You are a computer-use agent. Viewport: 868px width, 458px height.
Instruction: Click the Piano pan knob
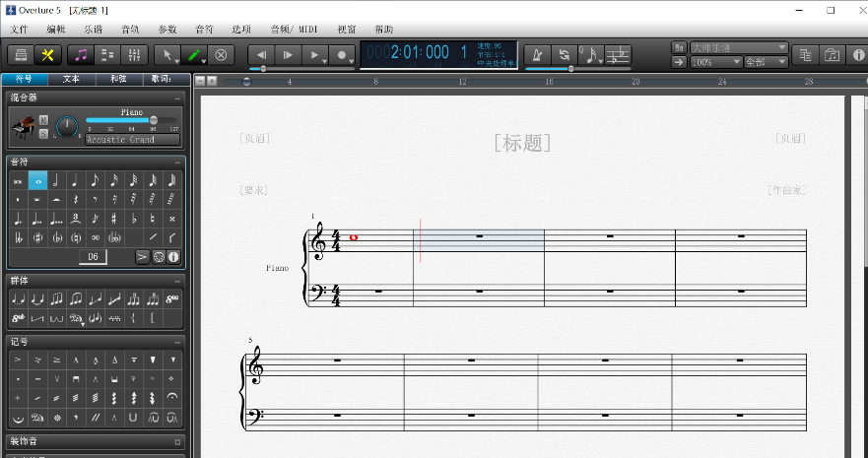tap(67, 127)
